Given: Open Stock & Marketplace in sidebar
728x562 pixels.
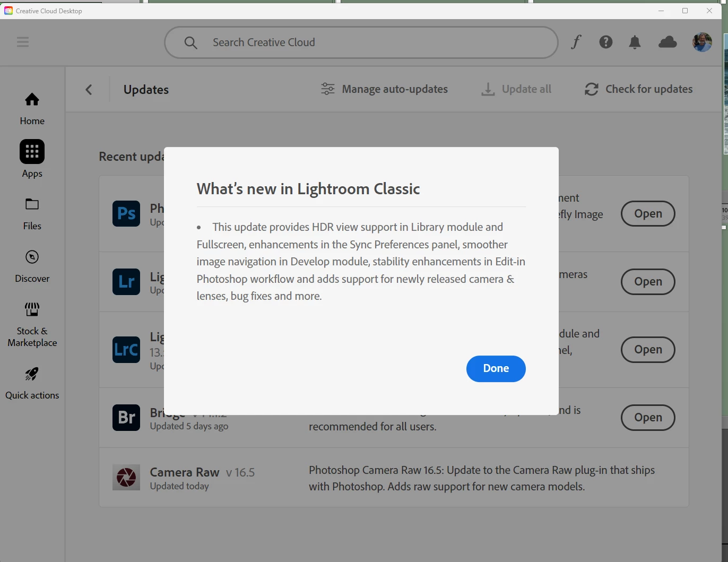Looking at the screenshot, I should (32, 325).
